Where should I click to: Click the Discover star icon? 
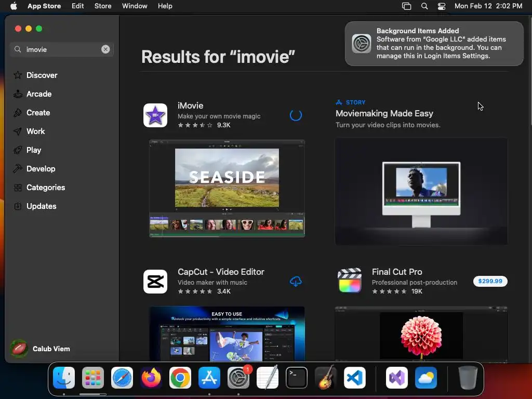tap(18, 75)
